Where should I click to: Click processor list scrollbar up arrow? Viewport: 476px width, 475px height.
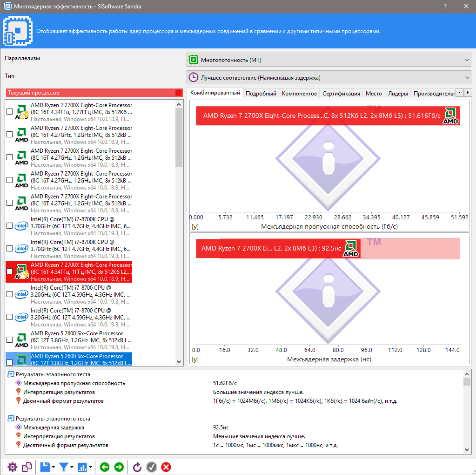[179, 104]
